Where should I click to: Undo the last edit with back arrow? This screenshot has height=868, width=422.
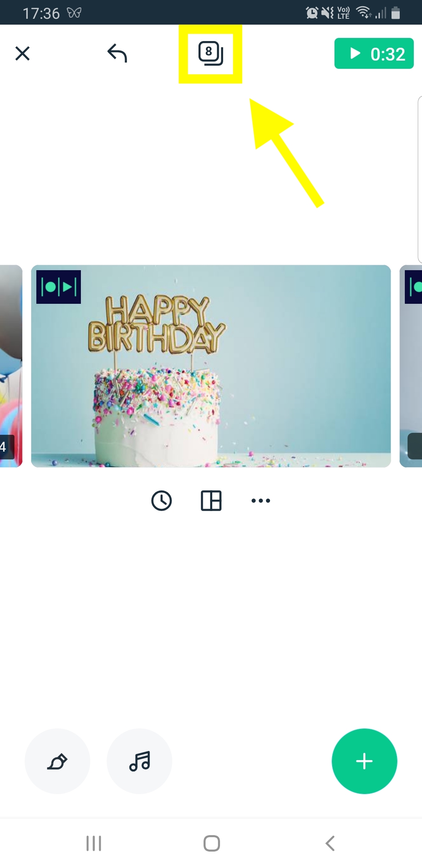117,53
